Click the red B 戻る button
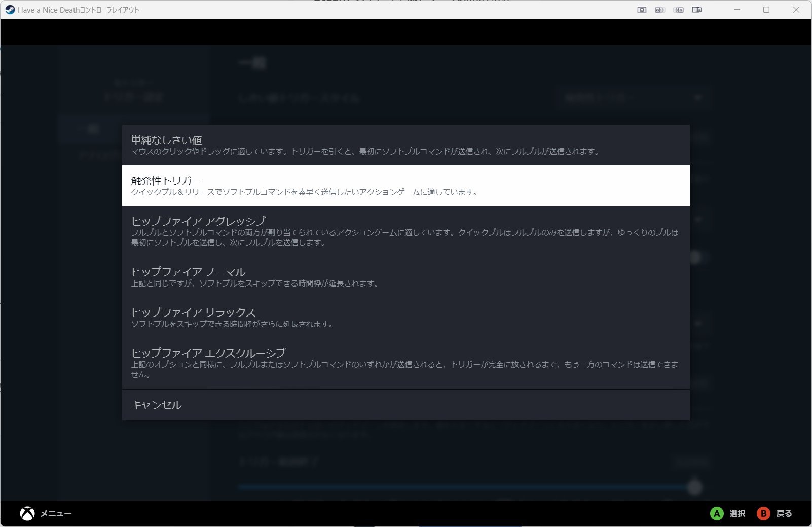812x527 pixels. 774,514
